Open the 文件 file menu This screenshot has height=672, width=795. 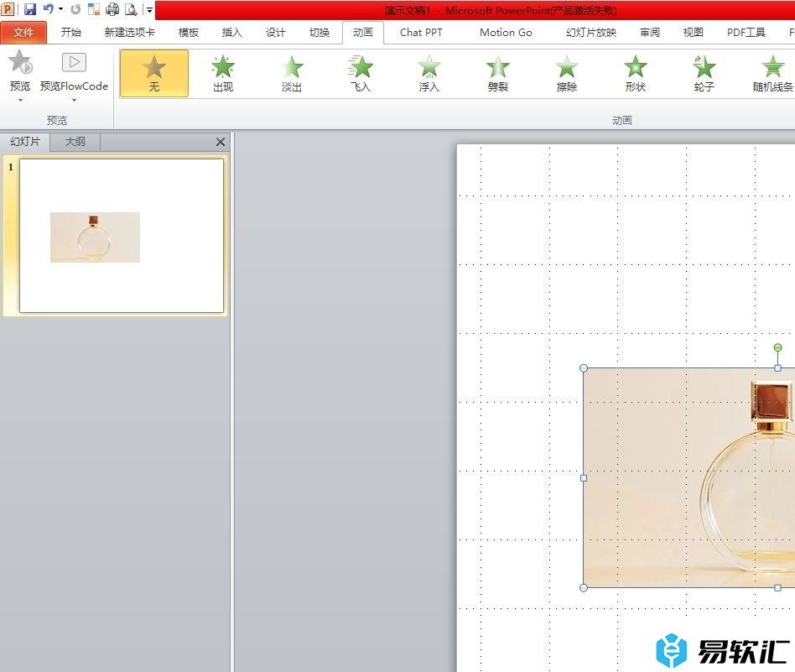[23, 33]
